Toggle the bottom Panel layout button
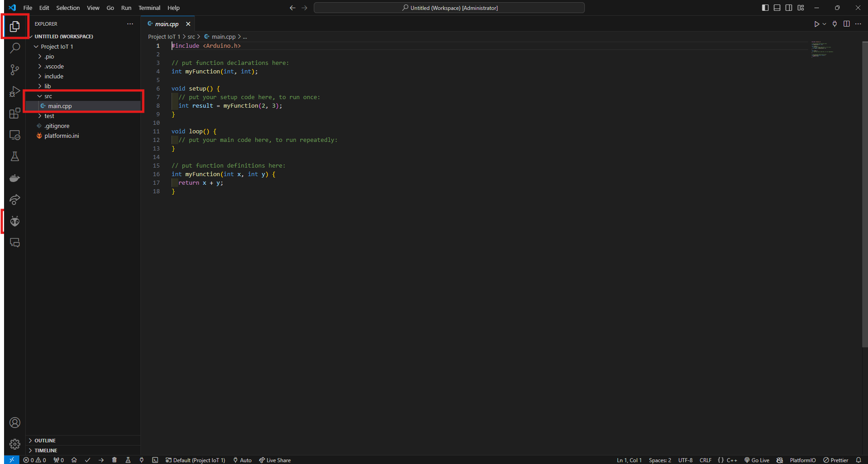This screenshot has width=868, height=464. tap(777, 8)
